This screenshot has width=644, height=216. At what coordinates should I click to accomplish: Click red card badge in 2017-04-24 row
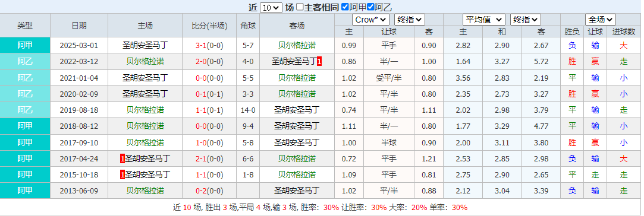coord(122,158)
